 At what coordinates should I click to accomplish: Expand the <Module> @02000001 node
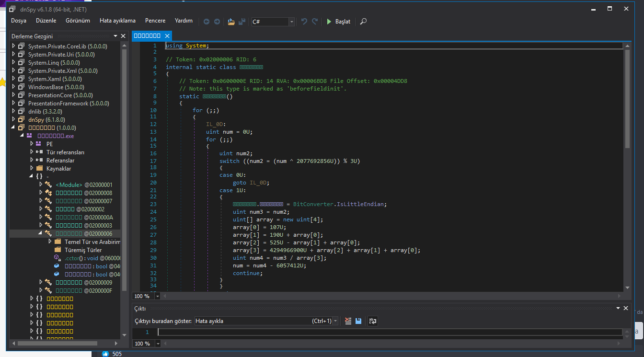[x=41, y=184]
